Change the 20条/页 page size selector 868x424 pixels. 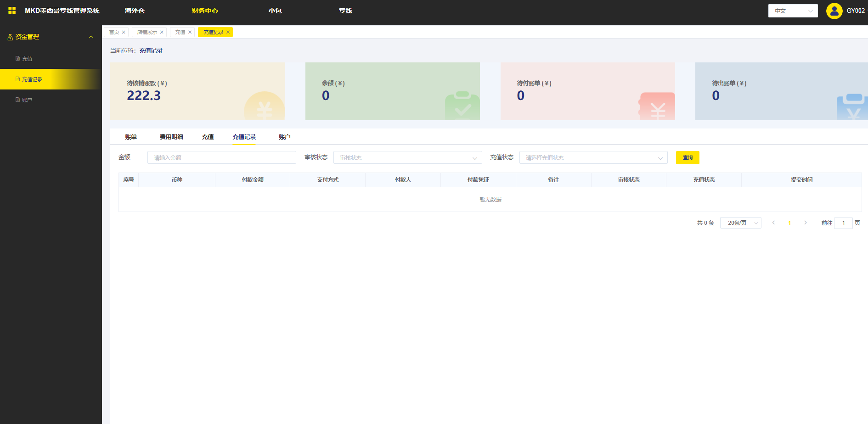point(740,223)
